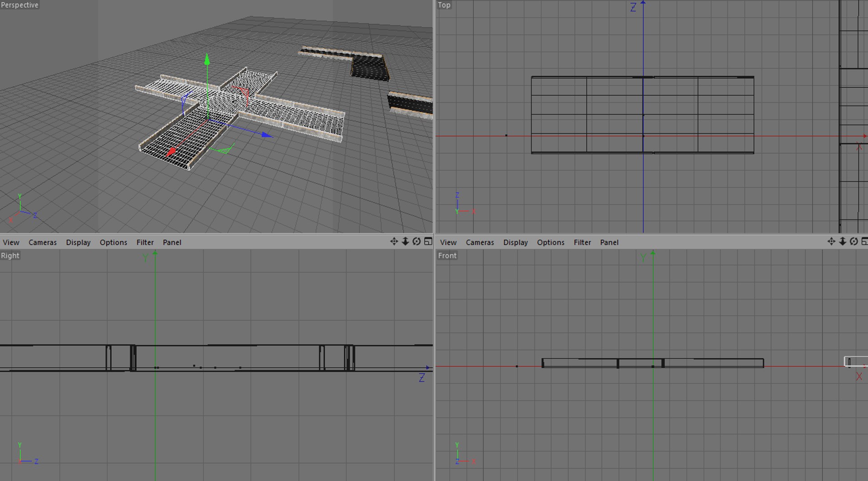Screen dimensions: 868x481
Task: Click the zoom arrows icon above the Front viewport
Action: point(842,242)
